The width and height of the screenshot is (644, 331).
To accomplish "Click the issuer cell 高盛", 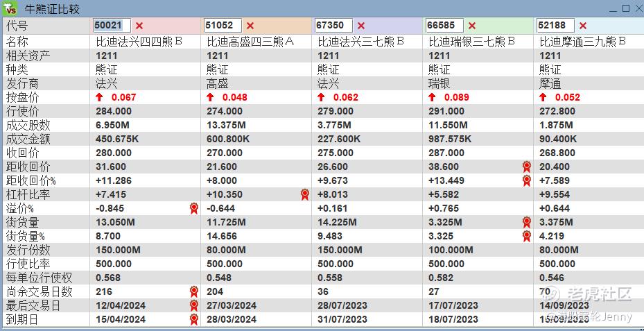I will pyautogui.click(x=217, y=84).
